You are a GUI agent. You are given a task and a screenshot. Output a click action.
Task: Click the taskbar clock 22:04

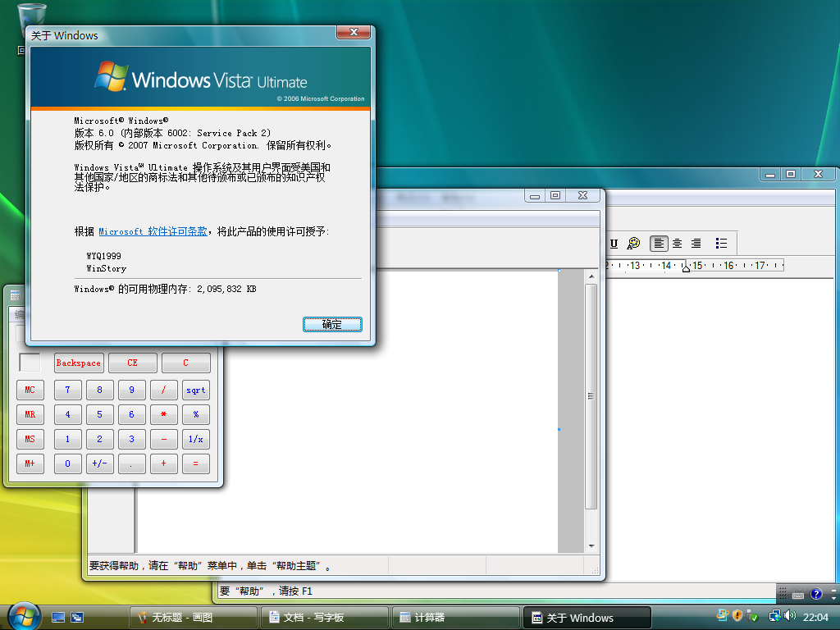pyautogui.click(x=815, y=617)
